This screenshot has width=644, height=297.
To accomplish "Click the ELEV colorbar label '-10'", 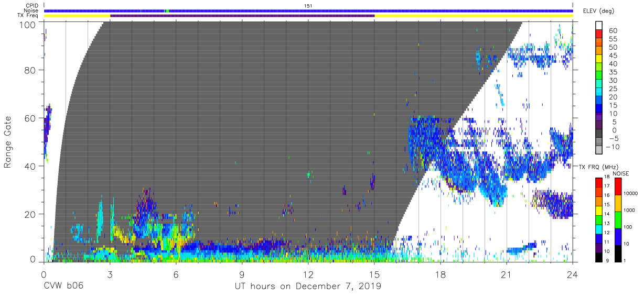I will click(613, 147).
